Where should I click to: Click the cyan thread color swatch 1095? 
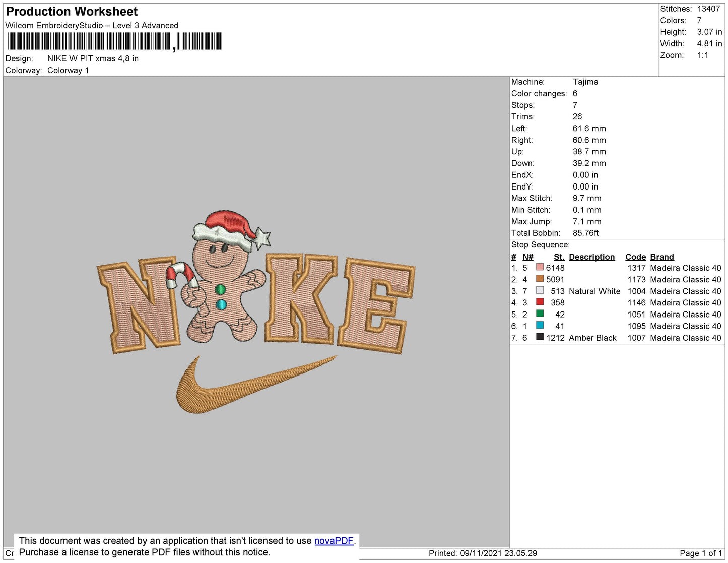[540, 325]
